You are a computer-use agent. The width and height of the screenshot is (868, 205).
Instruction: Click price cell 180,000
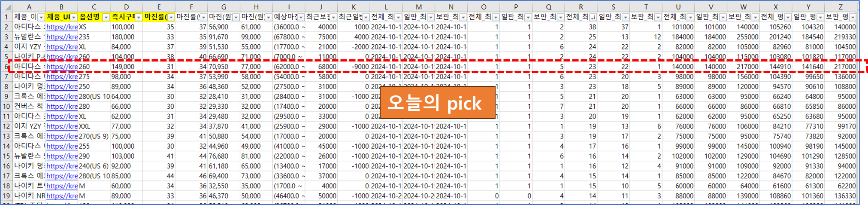126,37
